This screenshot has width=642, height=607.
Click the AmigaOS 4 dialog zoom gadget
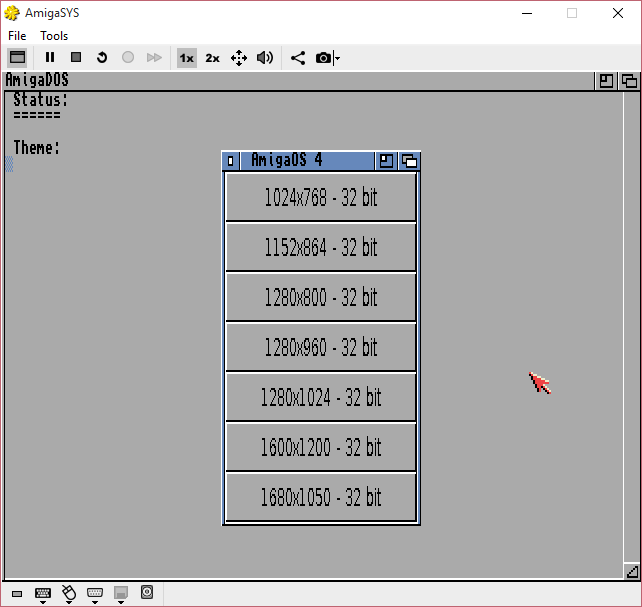[386, 161]
